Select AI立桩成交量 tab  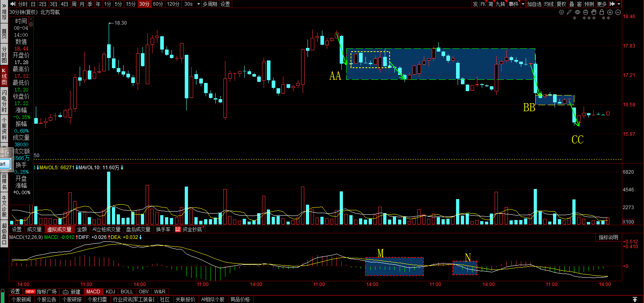click(106, 229)
